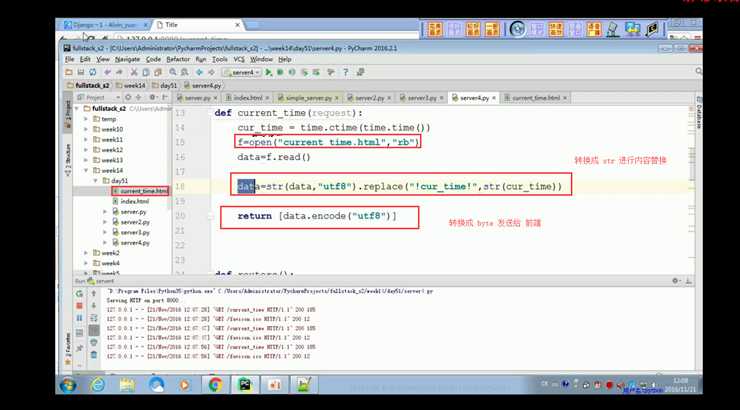
Task: Switch to index.html editor tab
Action: [x=247, y=98]
